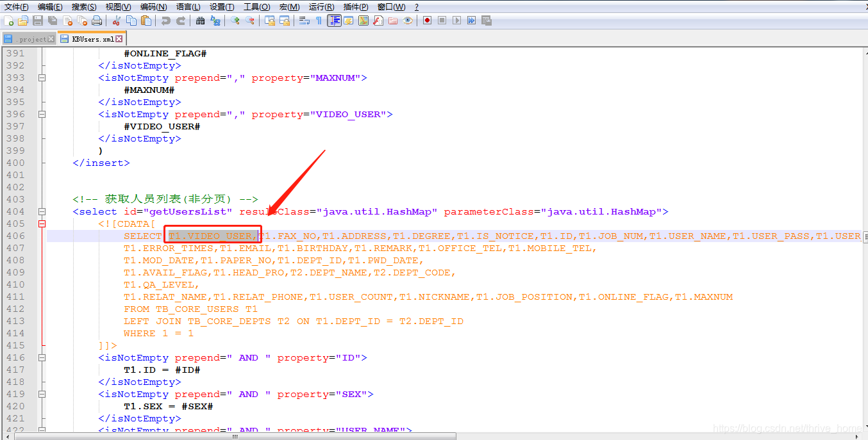Open the Document Map panel icon
This screenshot has width=868, height=440.
tap(363, 20)
